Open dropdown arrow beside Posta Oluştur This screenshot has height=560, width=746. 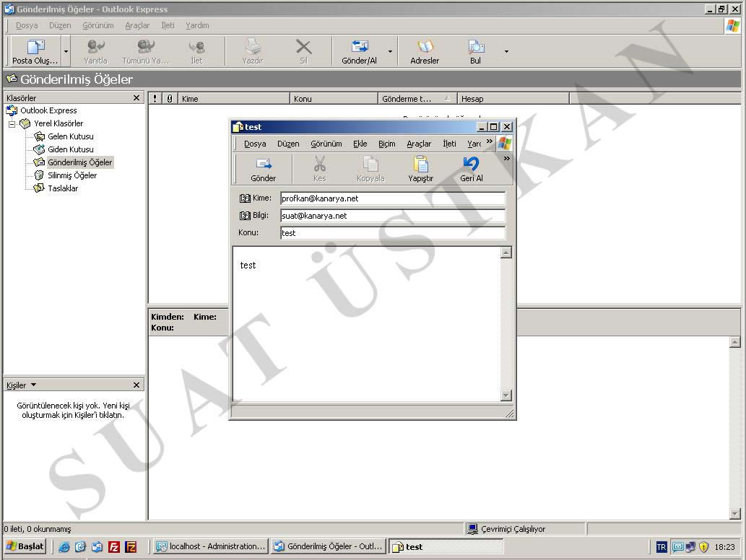click(x=66, y=51)
